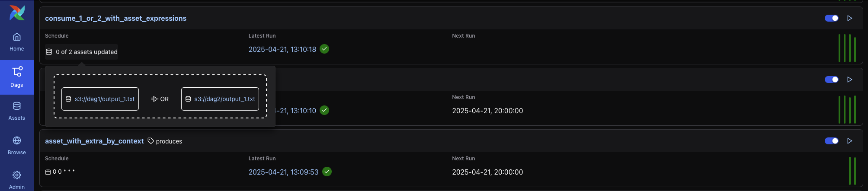Open the asset_with_extra_by_context DAG link
This screenshot has height=191, width=868.
(x=94, y=141)
